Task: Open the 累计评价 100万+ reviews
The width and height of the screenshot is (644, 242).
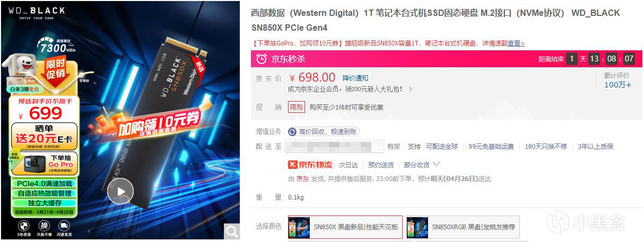Action: (x=617, y=80)
